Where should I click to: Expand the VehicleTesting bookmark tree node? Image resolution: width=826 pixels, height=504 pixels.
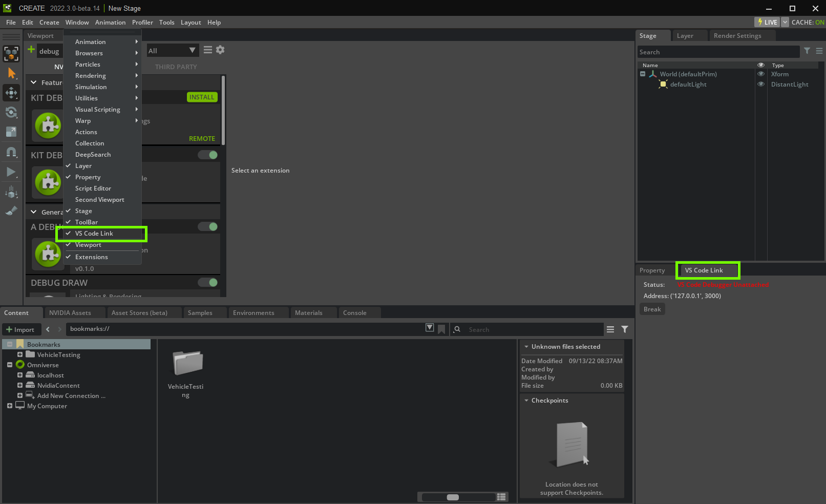tap(20, 354)
